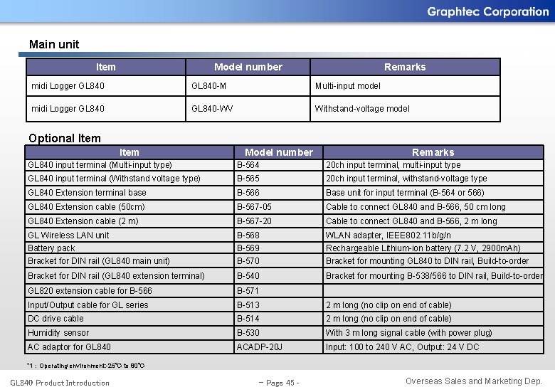
Task: Select the operating environment footnote
Action: coord(86,366)
